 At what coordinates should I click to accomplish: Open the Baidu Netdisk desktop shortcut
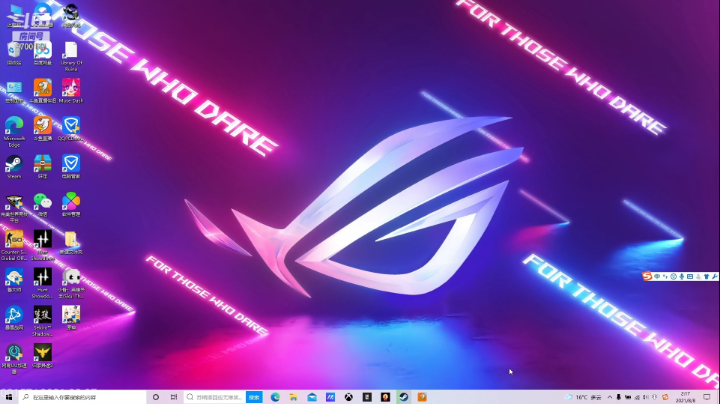pos(42,53)
